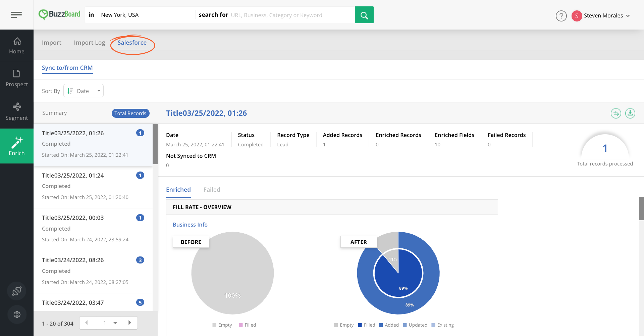The width and height of the screenshot is (644, 336).
Task: Click the Empty legend swatch under BEFORE chart
Action: coord(214,325)
